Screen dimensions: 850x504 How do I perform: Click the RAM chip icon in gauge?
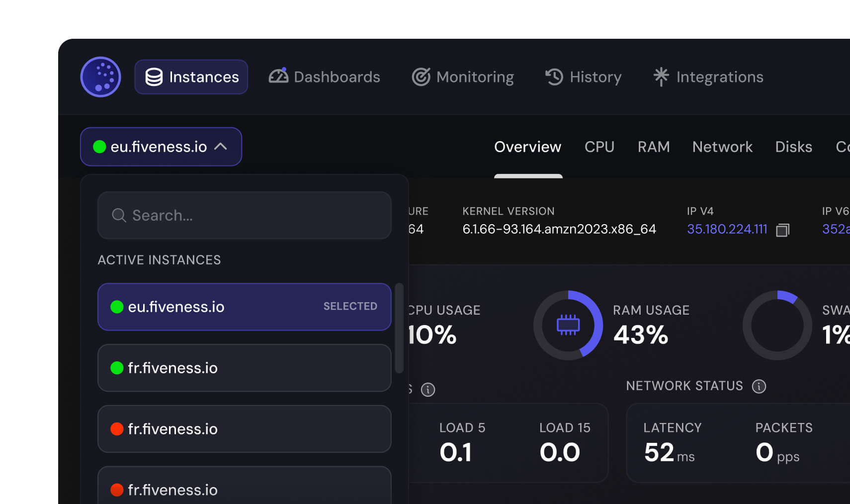568,325
